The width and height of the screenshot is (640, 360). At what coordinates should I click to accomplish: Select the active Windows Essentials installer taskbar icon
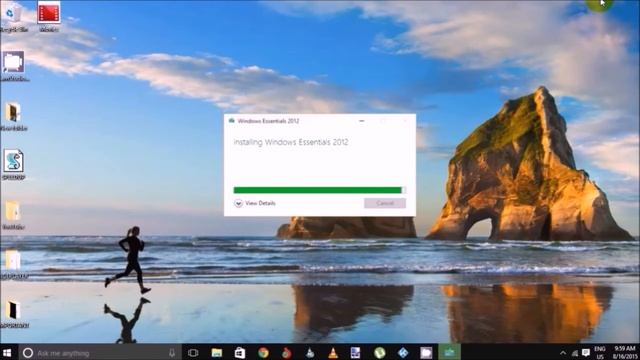(449, 352)
